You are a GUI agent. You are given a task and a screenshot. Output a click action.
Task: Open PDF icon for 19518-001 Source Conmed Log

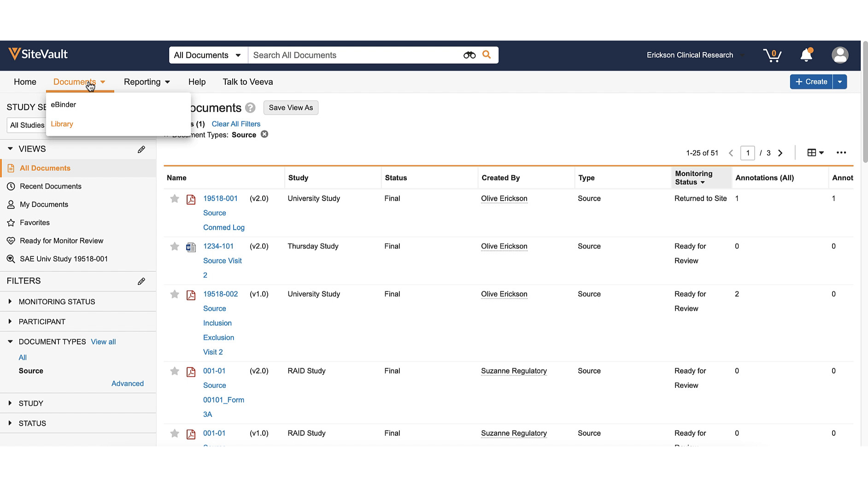pyautogui.click(x=191, y=199)
